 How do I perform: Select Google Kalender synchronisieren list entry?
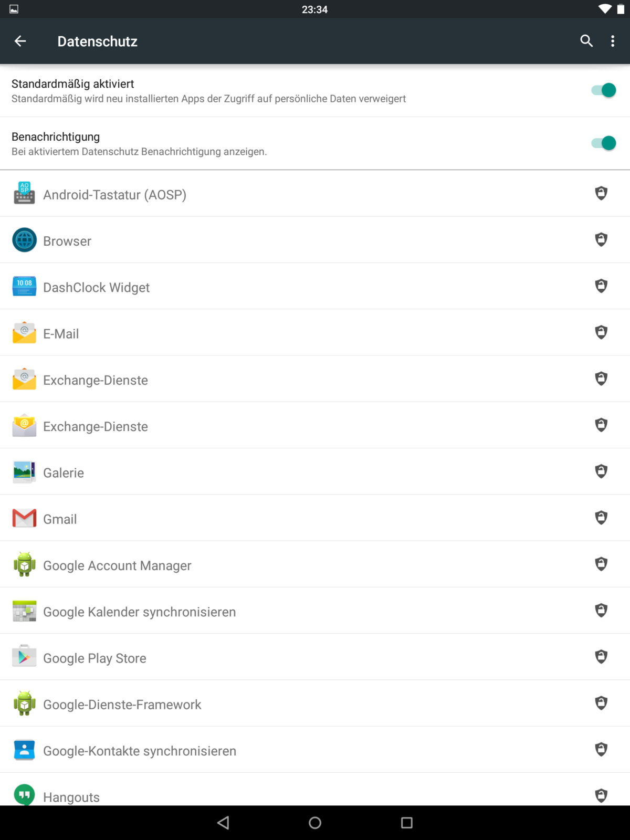click(139, 612)
